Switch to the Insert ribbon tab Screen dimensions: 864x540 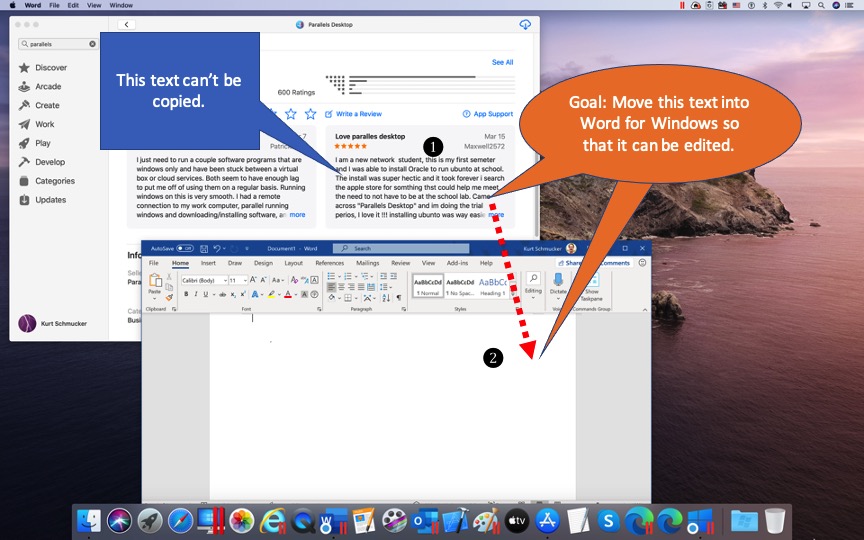(x=208, y=263)
